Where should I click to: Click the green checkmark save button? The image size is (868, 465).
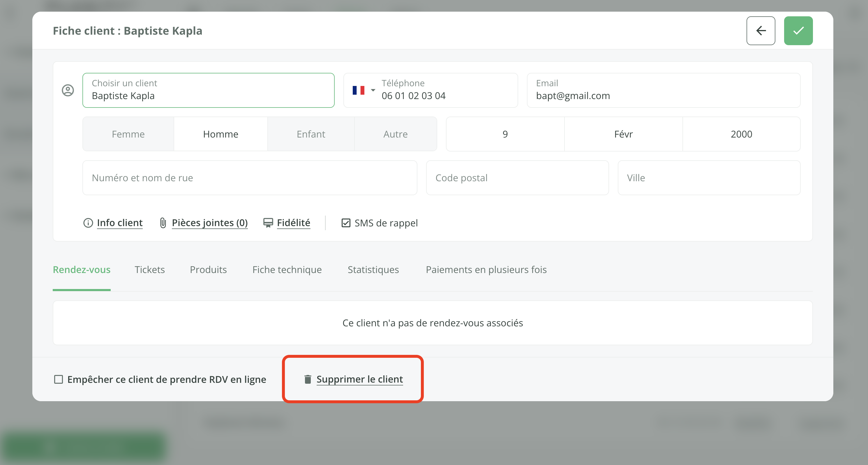(x=798, y=31)
